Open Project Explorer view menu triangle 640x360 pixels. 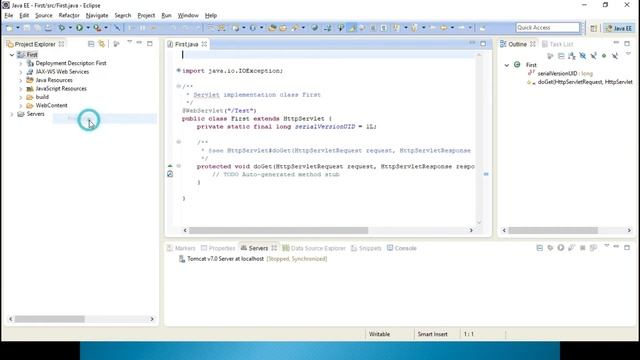click(129, 42)
